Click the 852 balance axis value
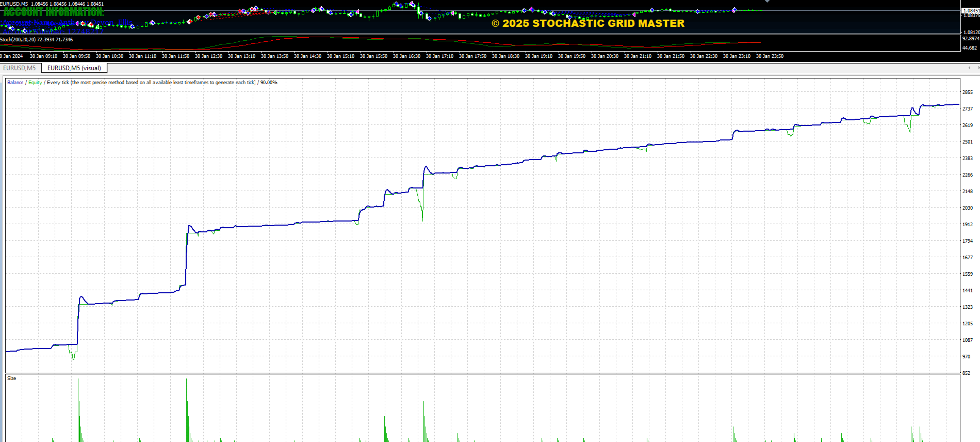This screenshot has height=442, width=980. (967, 373)
